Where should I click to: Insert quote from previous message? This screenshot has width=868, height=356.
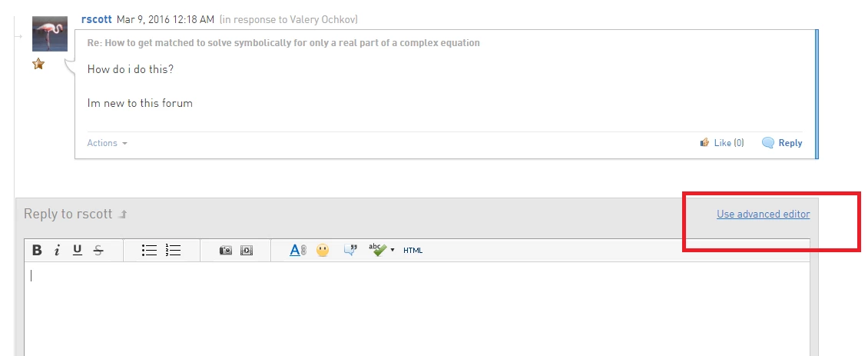[350, 250]
